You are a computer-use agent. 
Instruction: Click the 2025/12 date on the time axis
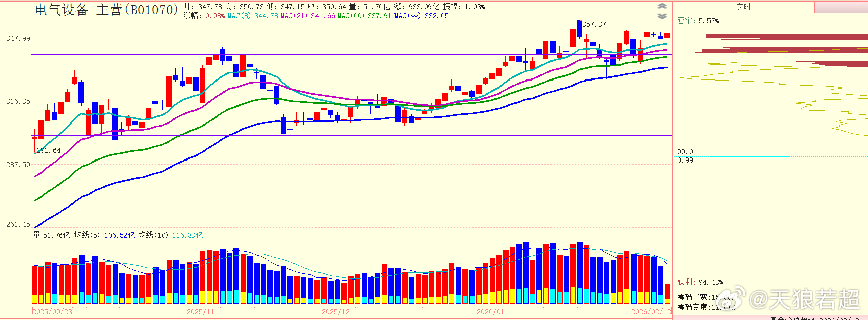pyautogui.click(x=336, y=312)
